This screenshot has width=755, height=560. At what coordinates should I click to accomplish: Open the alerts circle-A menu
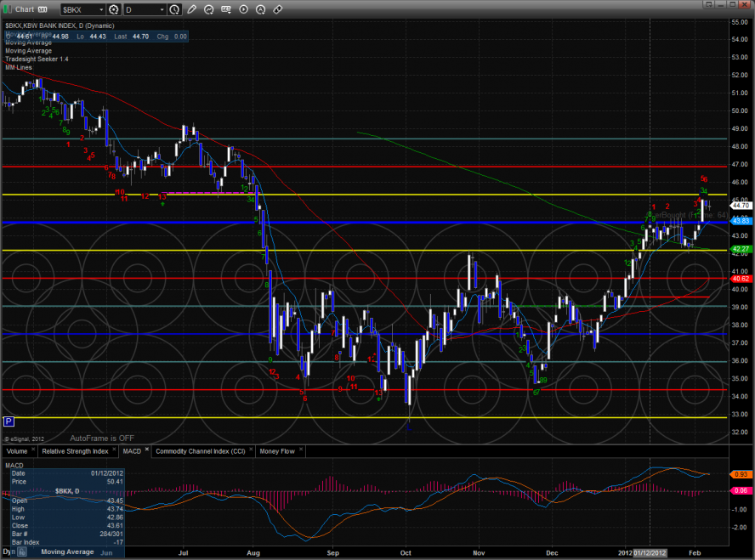(260, 9)
